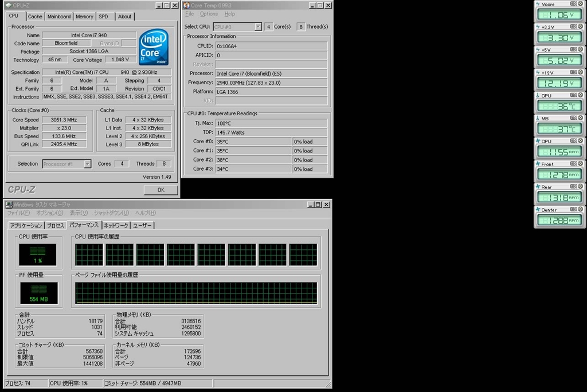Viewport: 587px width, 392px height.
Task: Open the Select CPU dropdown in Core Temp
Action: pos(258,27)
